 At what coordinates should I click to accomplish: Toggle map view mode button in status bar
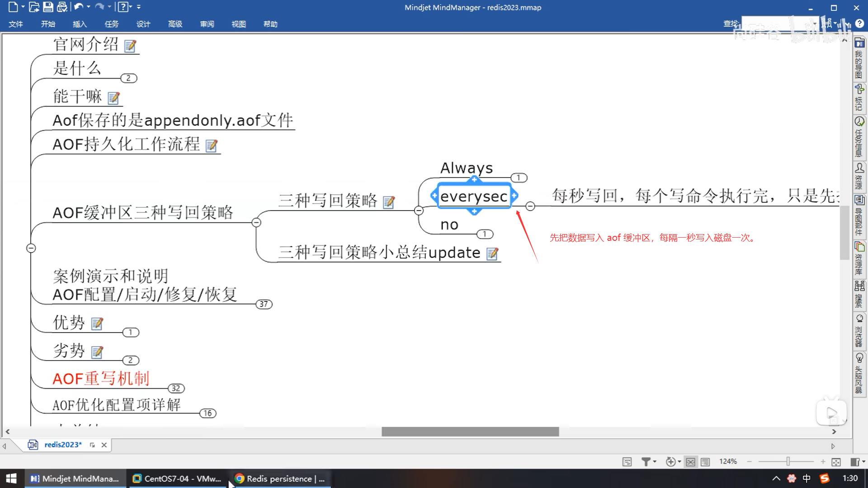pos(690,461)
